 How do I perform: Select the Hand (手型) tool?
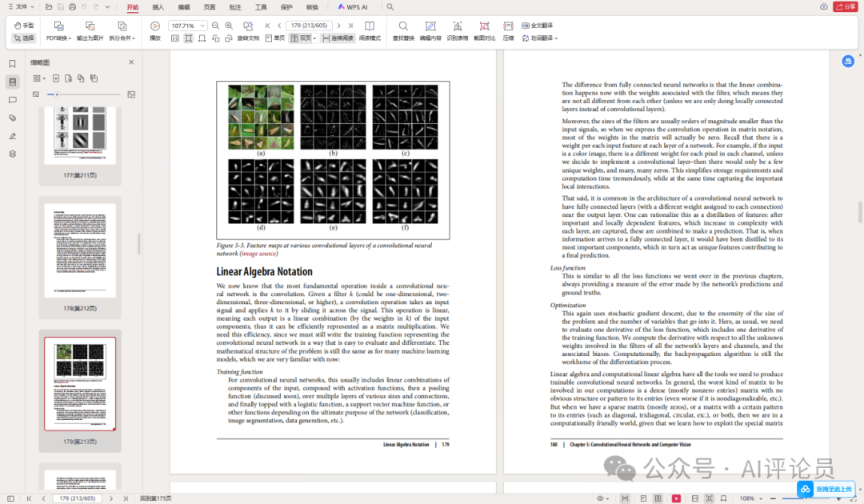coord(24,26)
